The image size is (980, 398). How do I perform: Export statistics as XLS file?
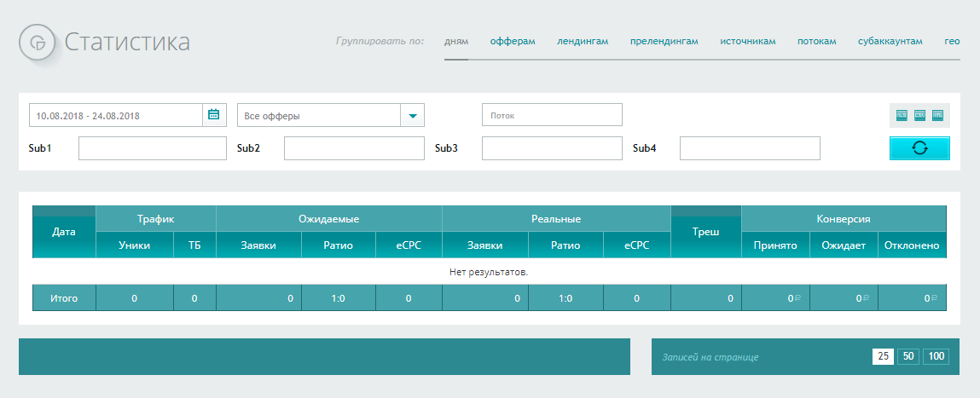coord(902,115)
